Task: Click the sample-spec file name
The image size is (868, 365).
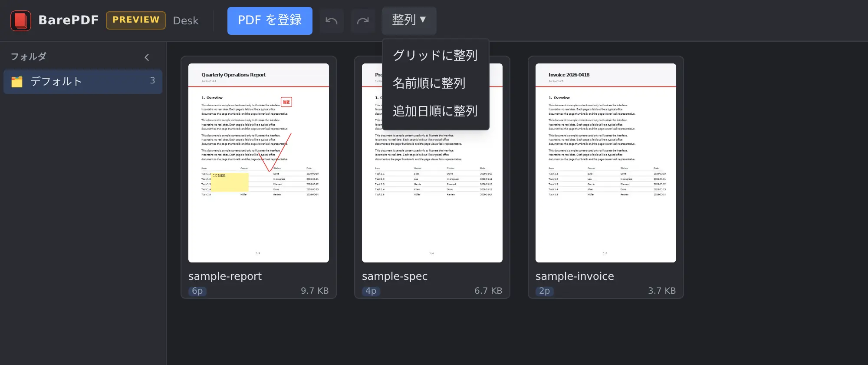Action: 395,276
